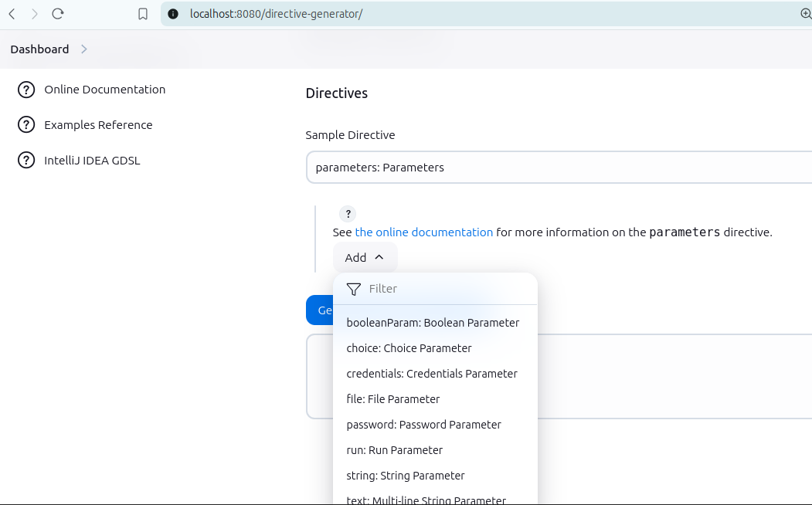Open Examples Reference in sidebar
Screen dimensions: 812x505
point(98,125)
